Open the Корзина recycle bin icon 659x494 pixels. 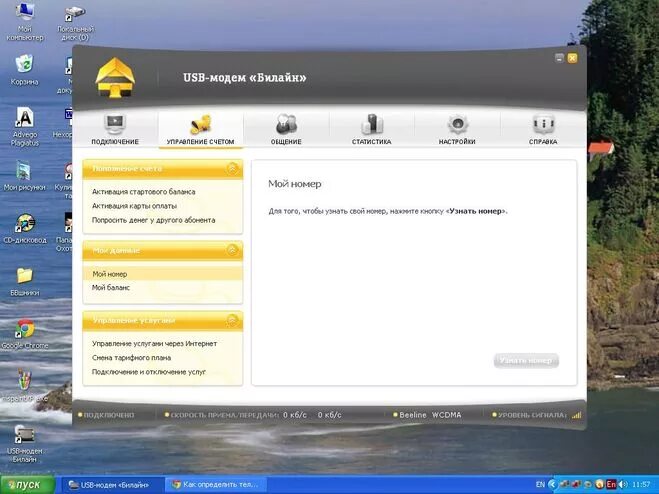(x=24, y=69)
